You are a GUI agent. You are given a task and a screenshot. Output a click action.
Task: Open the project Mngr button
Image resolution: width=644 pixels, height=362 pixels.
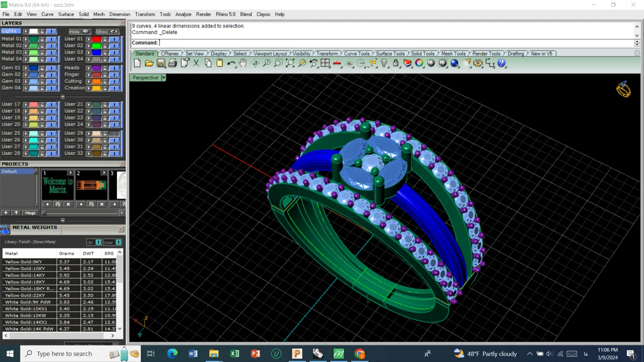pos(30,213)
